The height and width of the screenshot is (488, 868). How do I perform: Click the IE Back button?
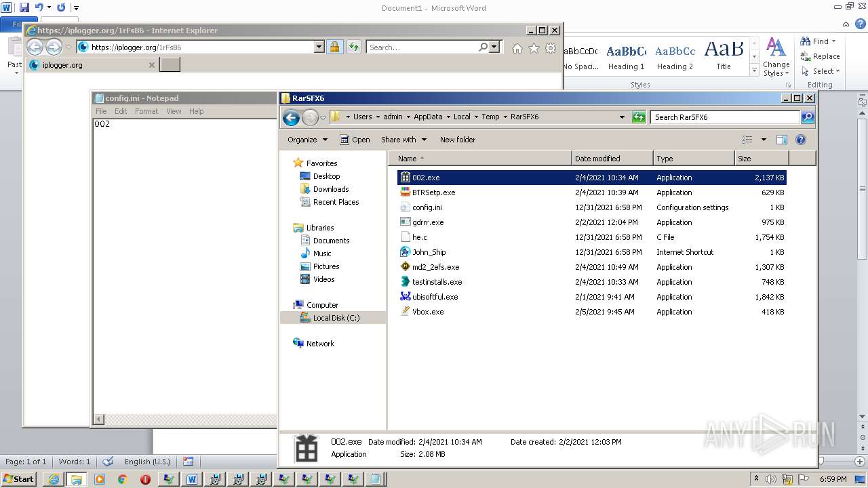pyautogui.click(x=35, y=47)
